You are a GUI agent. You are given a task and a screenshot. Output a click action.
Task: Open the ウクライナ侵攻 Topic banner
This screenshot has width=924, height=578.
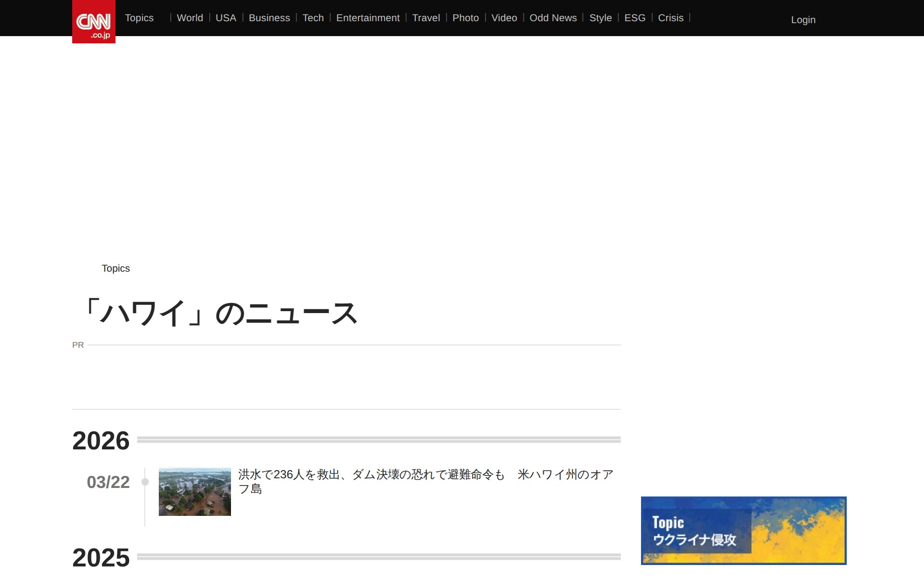click(x=743, y=530)
